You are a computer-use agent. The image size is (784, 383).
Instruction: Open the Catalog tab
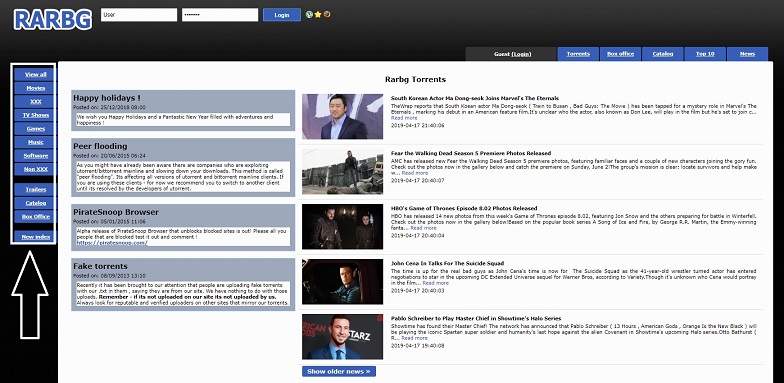[662, 54]
